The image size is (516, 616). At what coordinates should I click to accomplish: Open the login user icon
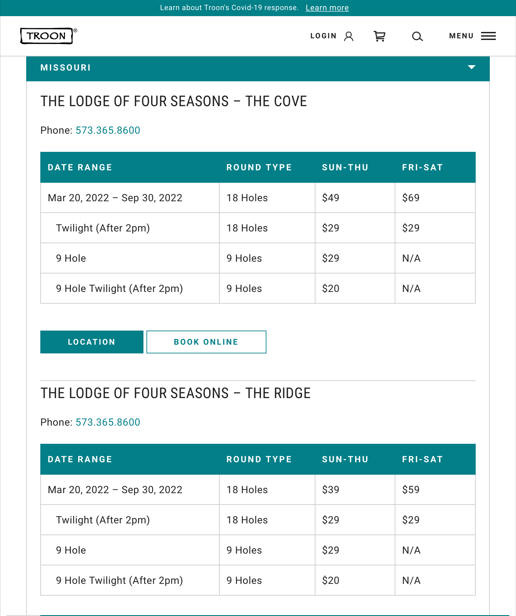[x=349, y=36]
